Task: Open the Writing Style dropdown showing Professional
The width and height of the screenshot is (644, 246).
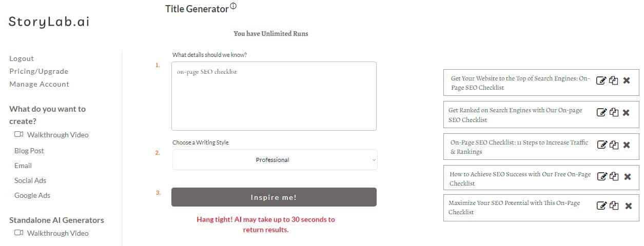Action: click(275, 160)
